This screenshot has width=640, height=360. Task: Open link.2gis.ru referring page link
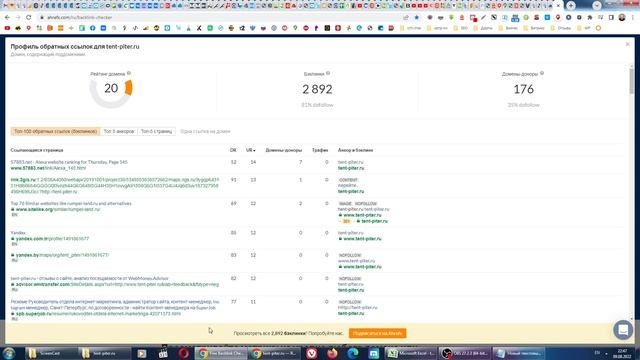115,186
